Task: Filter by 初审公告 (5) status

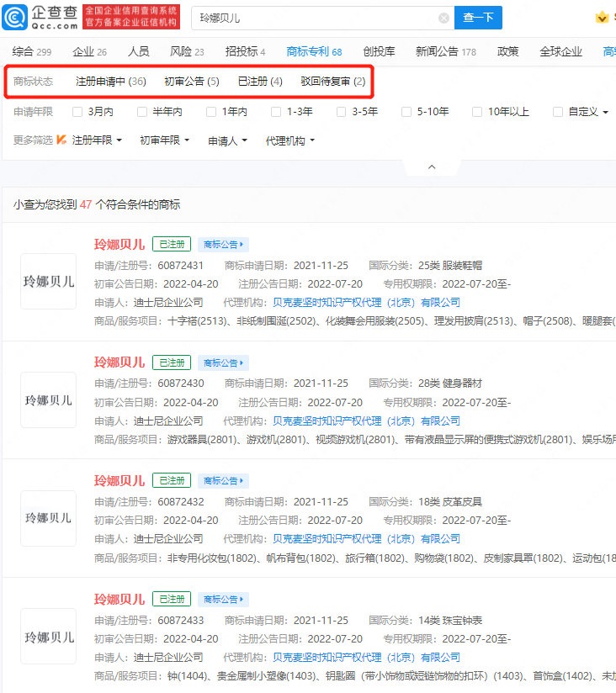Action: tap(192, 82)
